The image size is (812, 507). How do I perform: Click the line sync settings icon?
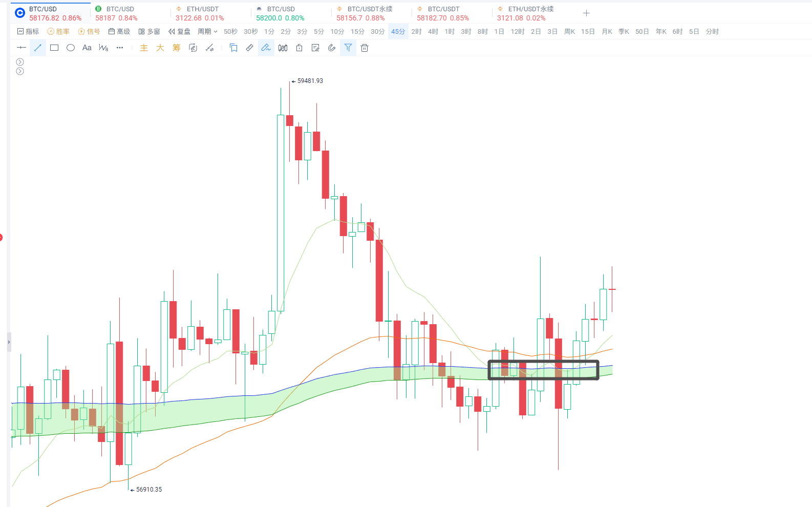point(209,48)
